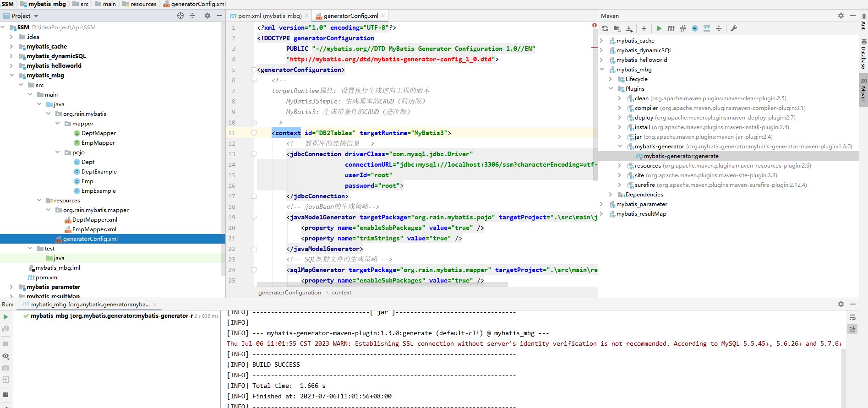This screenshot has width=868, height=408.
Task: Rerun the Maven build in Run panel
Action: (5, 317)
